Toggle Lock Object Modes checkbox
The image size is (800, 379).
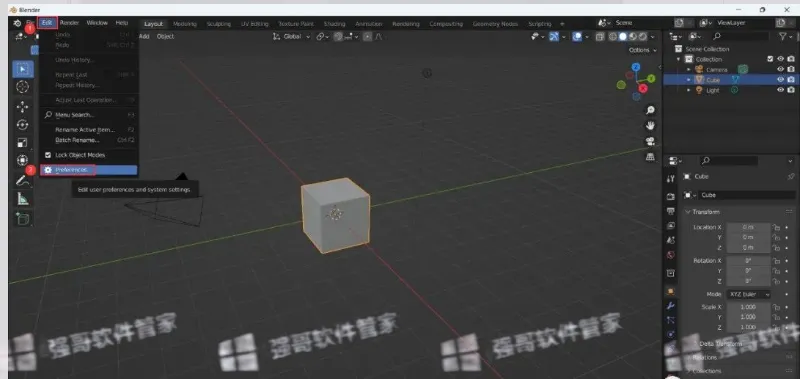click(48, 155)
